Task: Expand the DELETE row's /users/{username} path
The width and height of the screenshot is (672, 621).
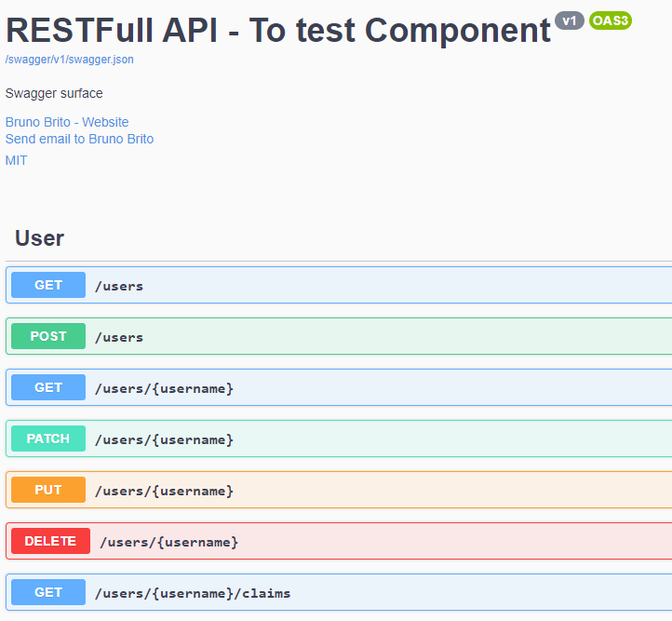Action: pos(168,542)
